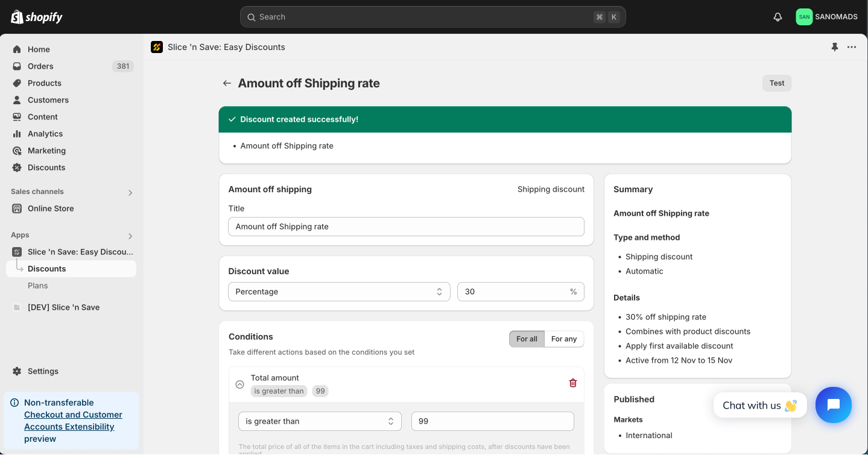Open the is greater than operator dropdown
This screenshot has height=455, width=868.
tap(320, 421)
